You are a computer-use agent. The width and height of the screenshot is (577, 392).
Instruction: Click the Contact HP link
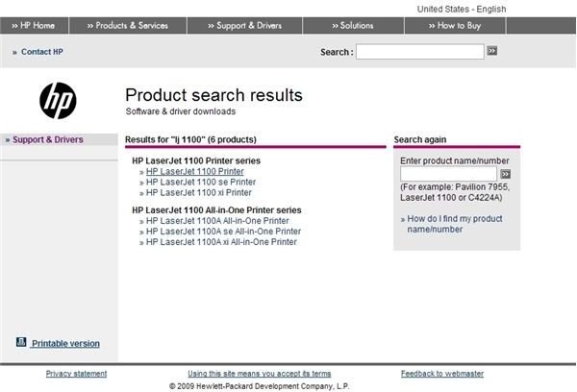[x=42, y=52]
